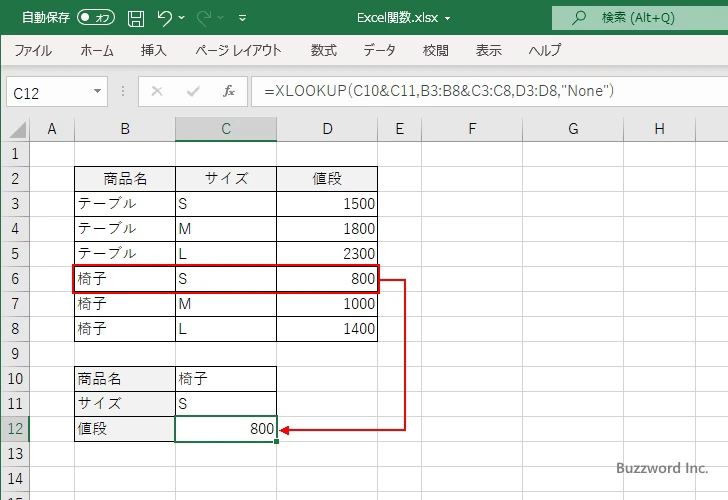Open Customize Quick Access Toolbar dropdown
The image size is (728, 500).
pos(242,18)
